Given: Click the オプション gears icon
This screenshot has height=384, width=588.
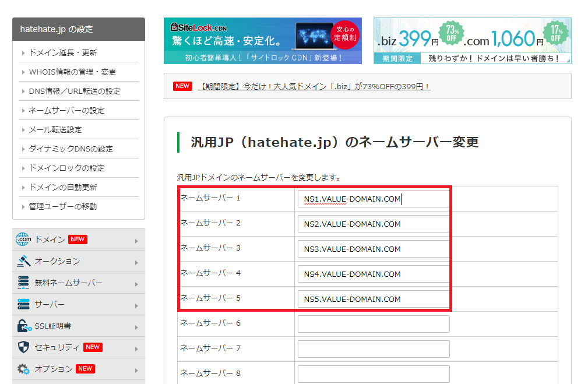Looking at the screenshot, I should click(23, 369).
